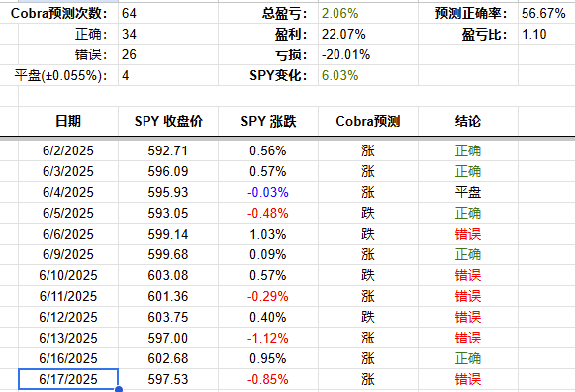Click the SPY 涨跌 header cell

click(268, 121)
